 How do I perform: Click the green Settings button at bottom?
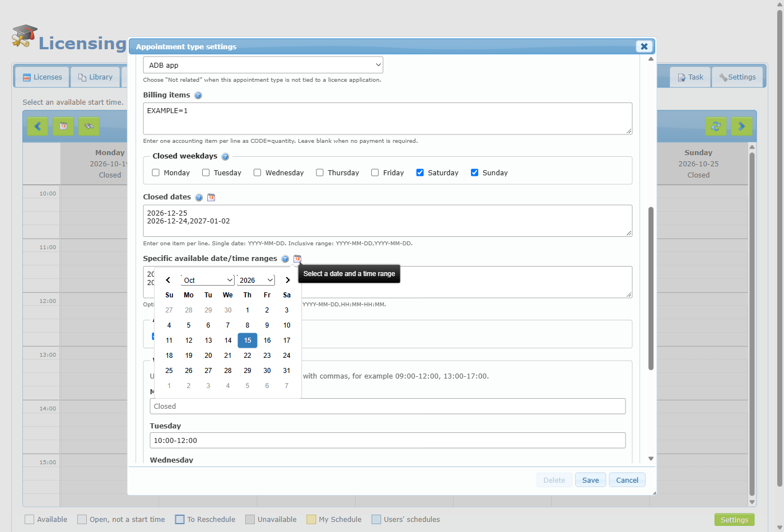(734, 520)
